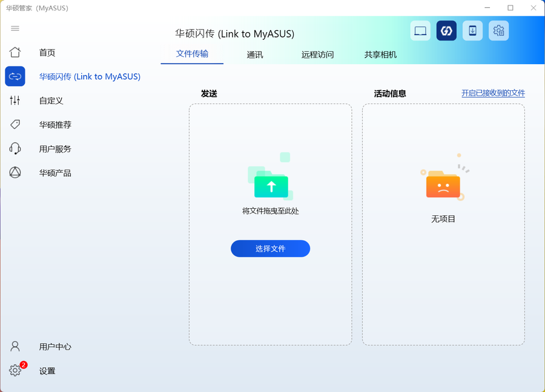Select the 文件传输 tab
Viewport: 545px width, 392px height.
click(x=191, y=54)
